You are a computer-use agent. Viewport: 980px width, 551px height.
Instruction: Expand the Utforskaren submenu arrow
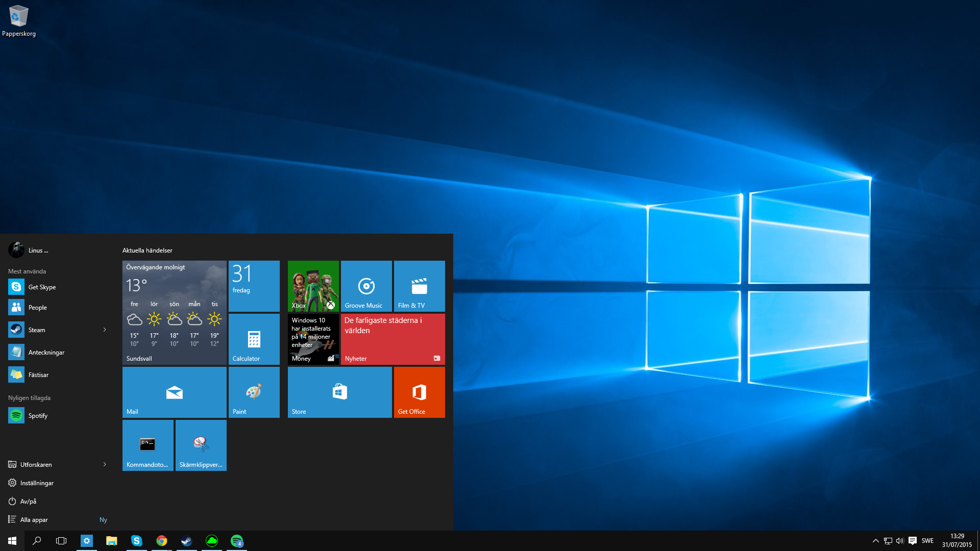pyautogui.click(x=105, y=465)
